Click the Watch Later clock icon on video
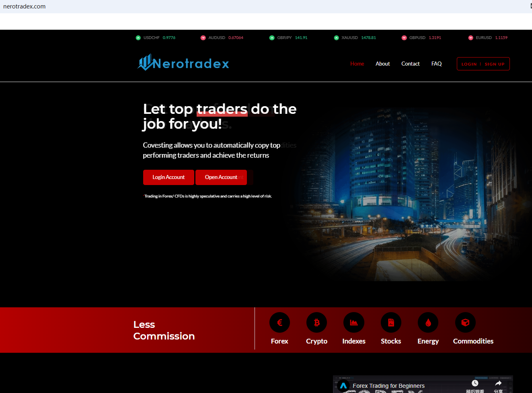 coord(475,383)
